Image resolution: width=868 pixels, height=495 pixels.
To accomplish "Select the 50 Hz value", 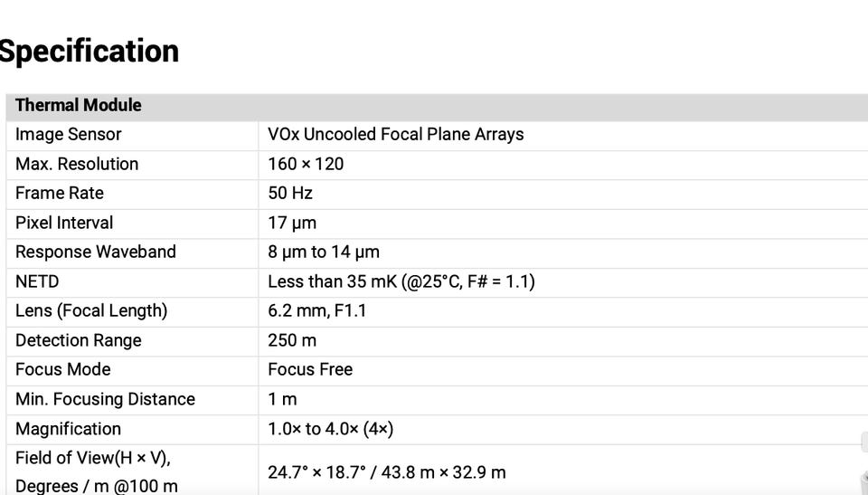I will [x=290, y=194].
